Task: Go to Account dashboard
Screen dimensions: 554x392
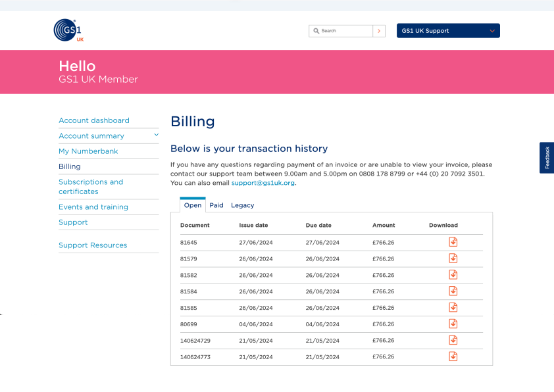Action: pos(94,120)
